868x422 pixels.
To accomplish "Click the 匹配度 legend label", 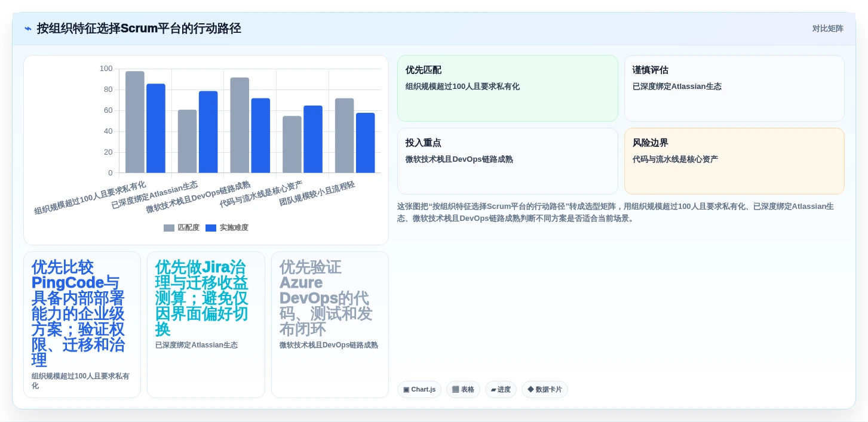I will (x=188, y=228).
